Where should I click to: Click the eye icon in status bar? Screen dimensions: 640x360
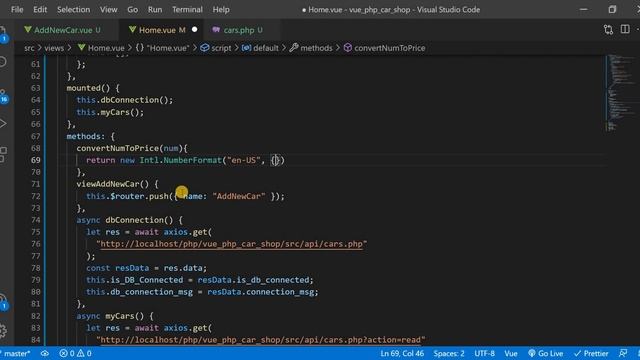44,353
